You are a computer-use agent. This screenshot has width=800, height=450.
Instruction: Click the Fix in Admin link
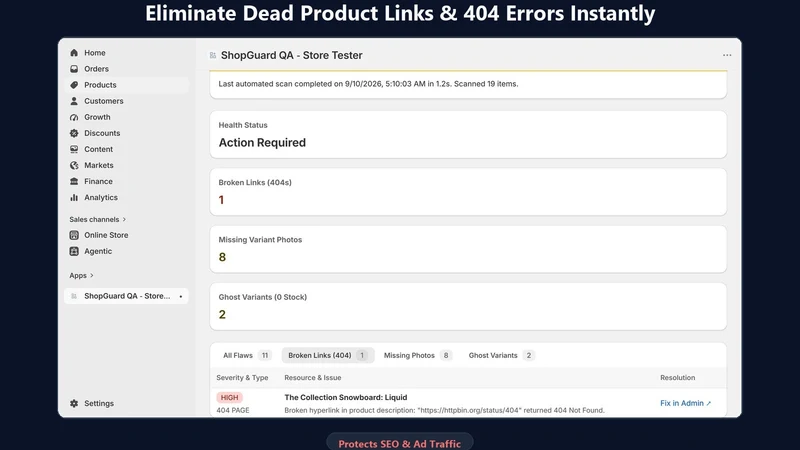(685, 403)
